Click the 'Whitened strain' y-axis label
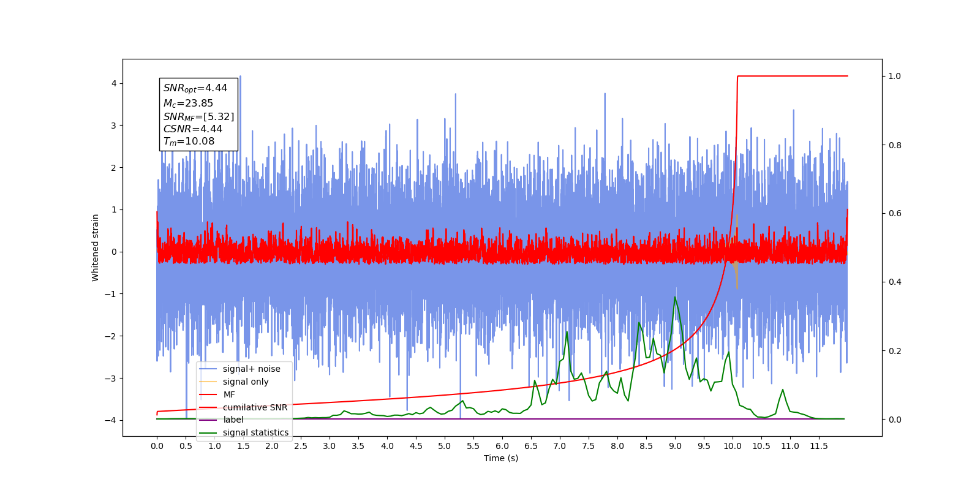 tap(96, 247)
